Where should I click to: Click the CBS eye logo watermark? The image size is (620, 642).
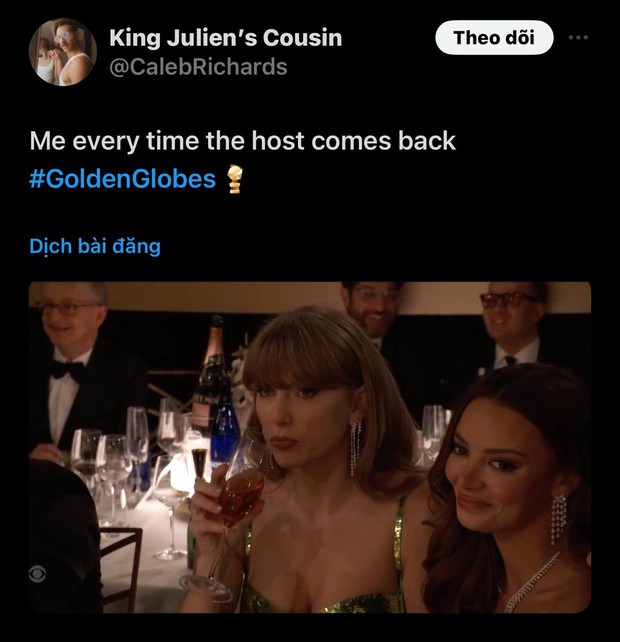(x=37, y=574)
